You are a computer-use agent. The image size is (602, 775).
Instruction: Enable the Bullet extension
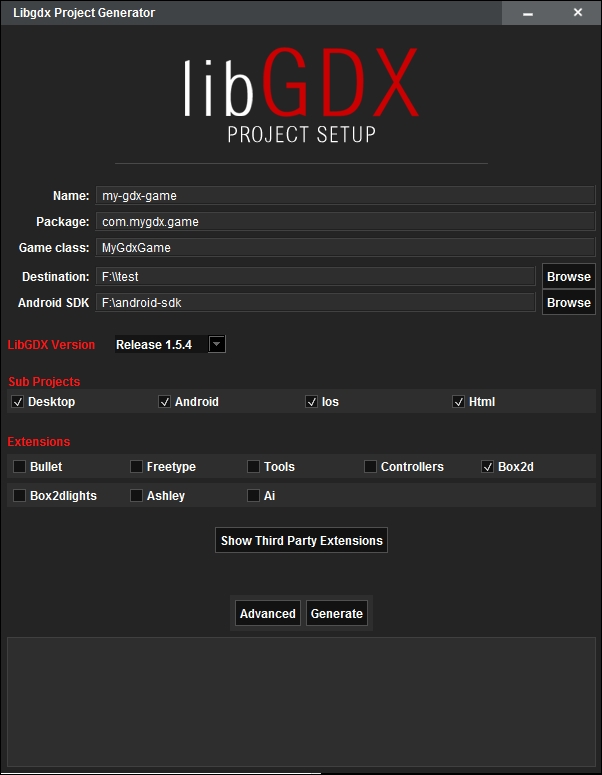[19, 467]
